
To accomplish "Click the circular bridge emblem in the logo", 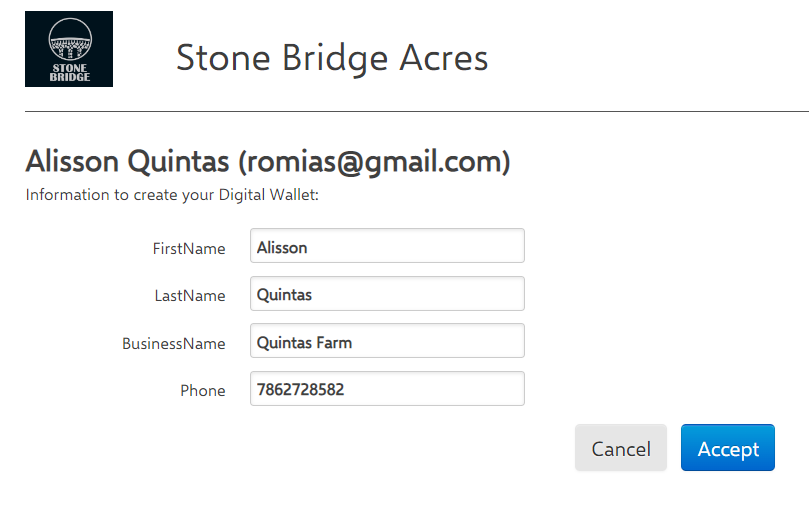I will pyautogui.click(x=70, y=40).
